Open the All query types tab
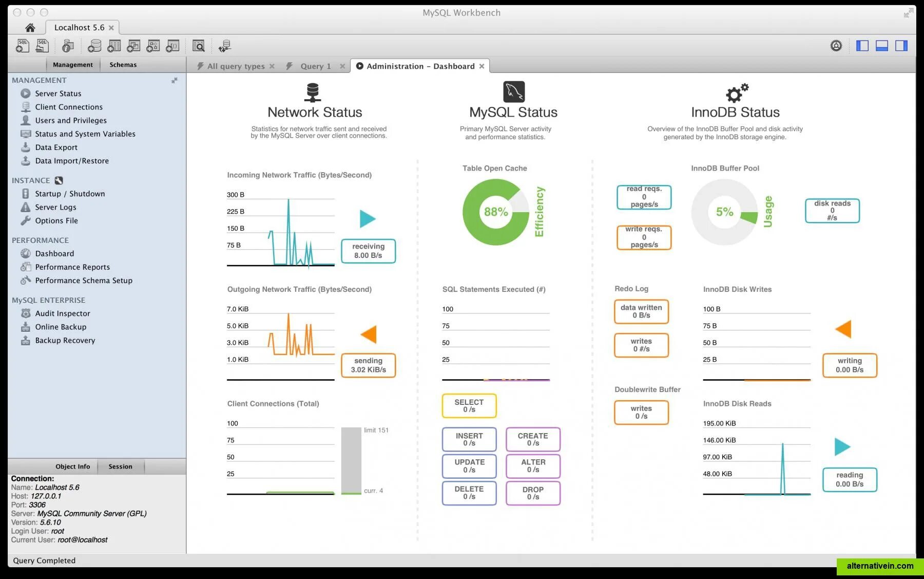Image resolution: width=924 pixels, height=579 pixels. coord(236,66)
